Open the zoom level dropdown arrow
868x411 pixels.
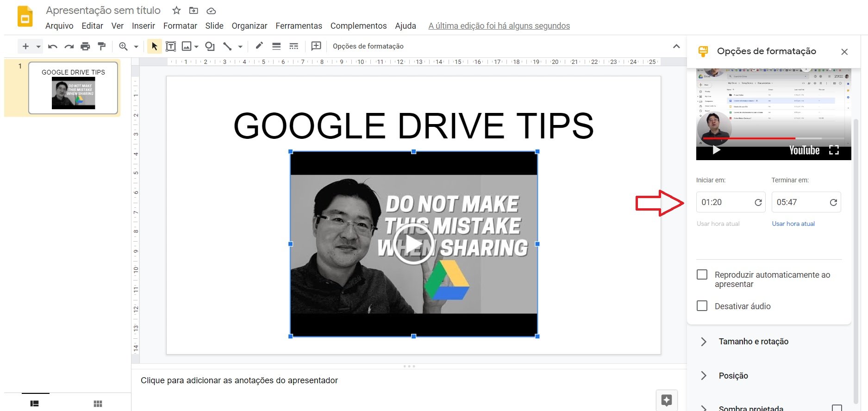[x=136, y=46]
